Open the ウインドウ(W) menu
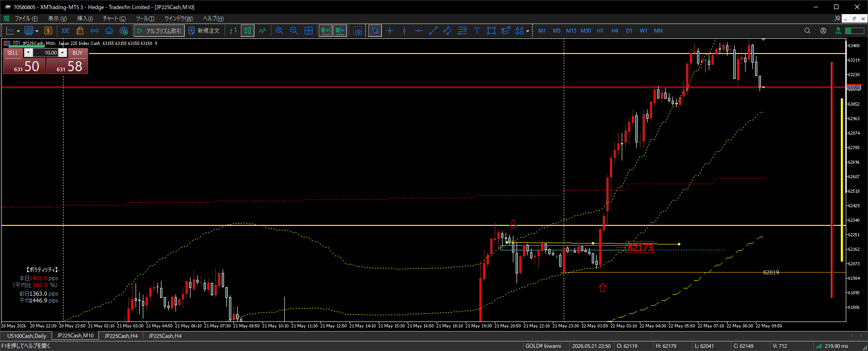Image resolution: width=868 pixels, height=351 pixels. pos(178,19)
